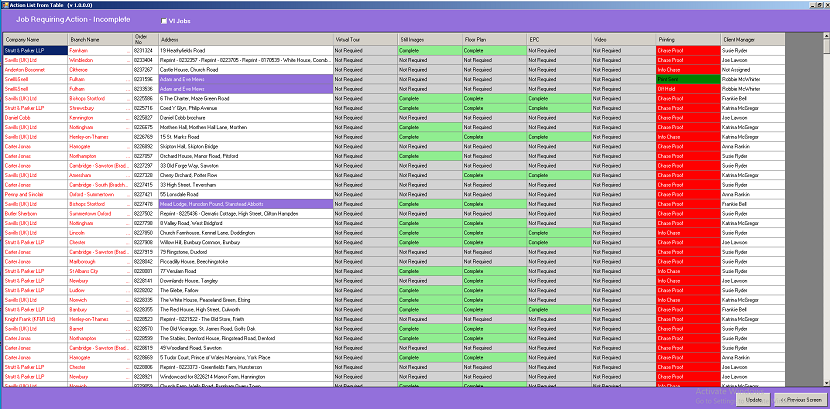Open ellipsis in Farnham branch cell
This screenshot has width=830, height=409.
tap(128, 51)
